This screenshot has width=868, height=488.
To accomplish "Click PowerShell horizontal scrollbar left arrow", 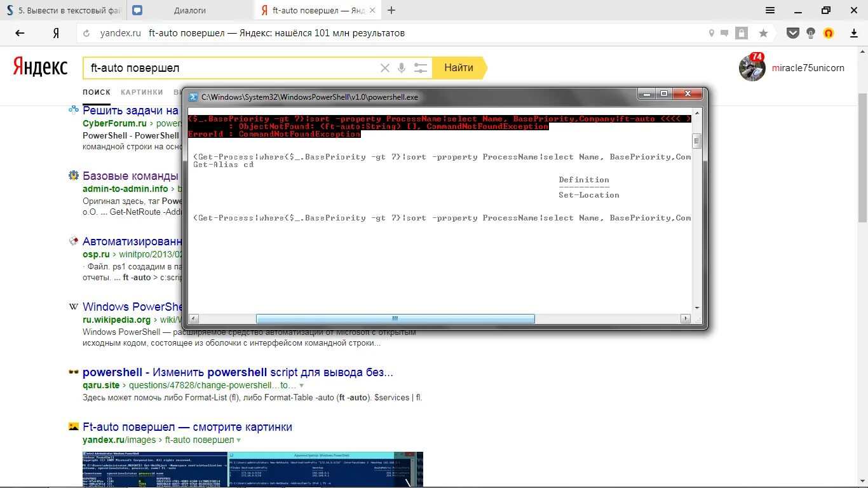I will pos(194,318).
